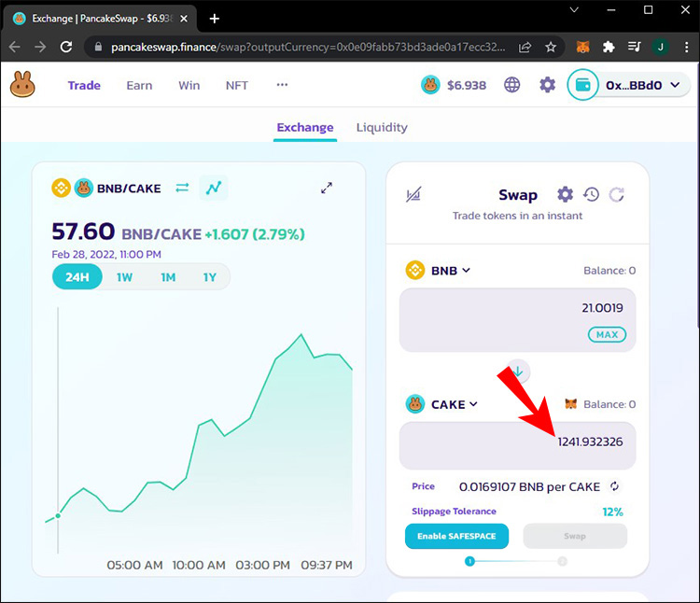This screenshot has height=603, width=700.
Task: Select the 24H chart range
Action: click(x=77, y=277)
